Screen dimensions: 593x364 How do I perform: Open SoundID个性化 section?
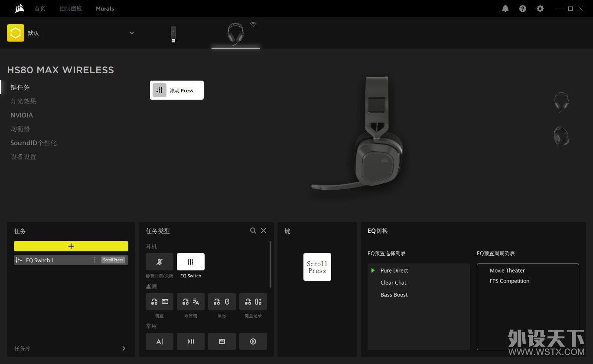pyautogui.click(x=33, y=143)
